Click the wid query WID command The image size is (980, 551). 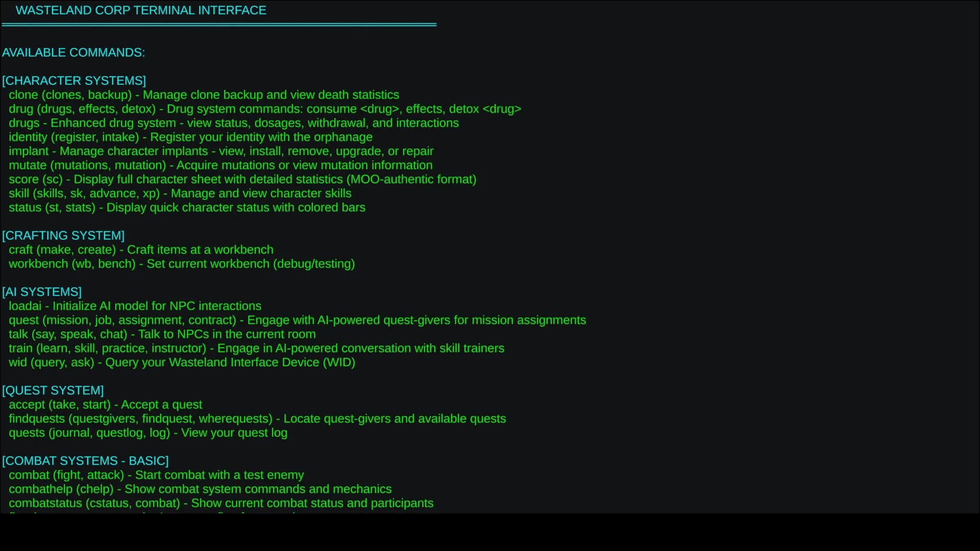point(182,362)
